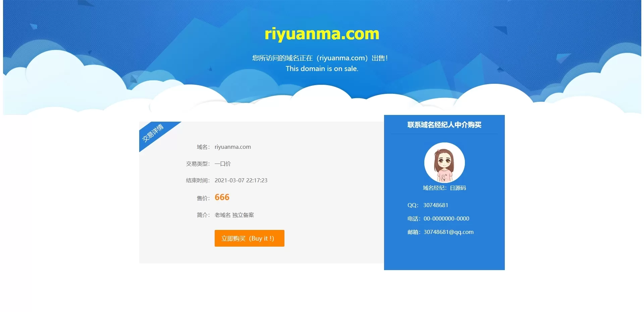Click the orange 立即购买 (Buy it !) button

pos(249,238)
